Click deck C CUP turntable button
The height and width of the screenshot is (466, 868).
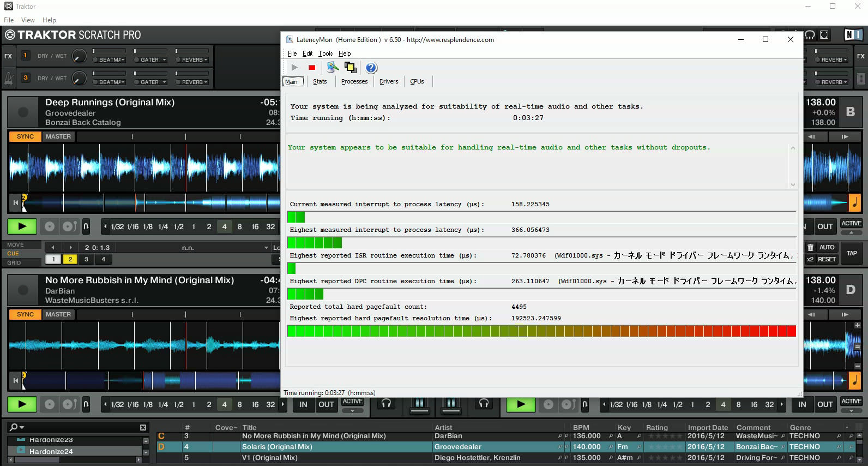(69, 404)
